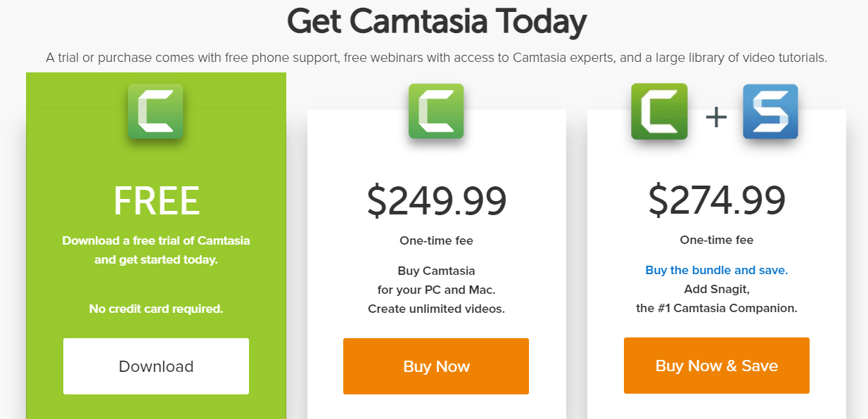Viewport: 868px width, 419px height.
Task: Click the 'One-time fee' label under $249.99
Action: tap(435, 240)
